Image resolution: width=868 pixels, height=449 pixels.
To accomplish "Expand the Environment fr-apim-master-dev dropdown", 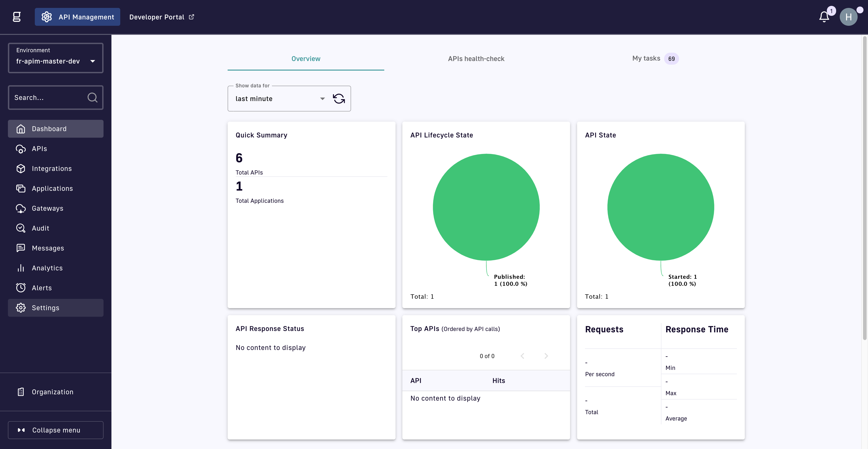I will point(56,58).
